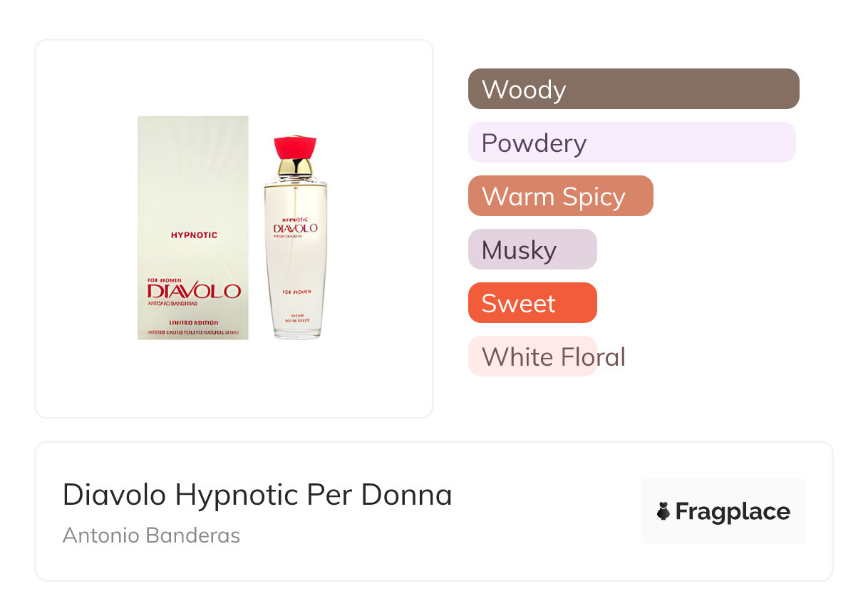Choose the Musky accord bar
The width and height of the screenshot is (868, 616).
[532, 250]
